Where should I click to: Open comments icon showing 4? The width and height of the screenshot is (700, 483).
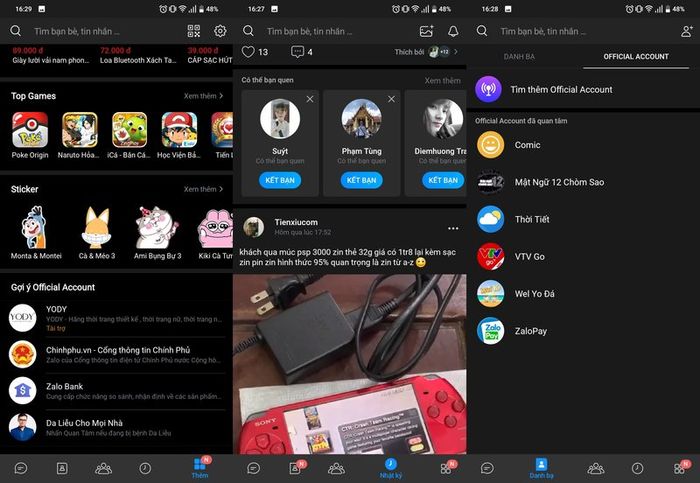click(x=297, y=52)
